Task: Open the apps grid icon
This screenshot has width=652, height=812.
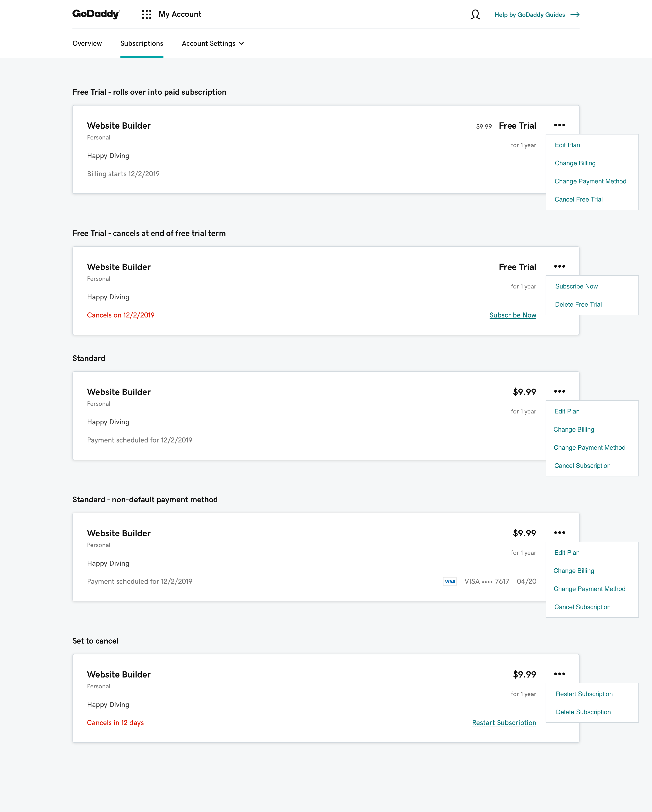Action: click(x=146, y=15)
